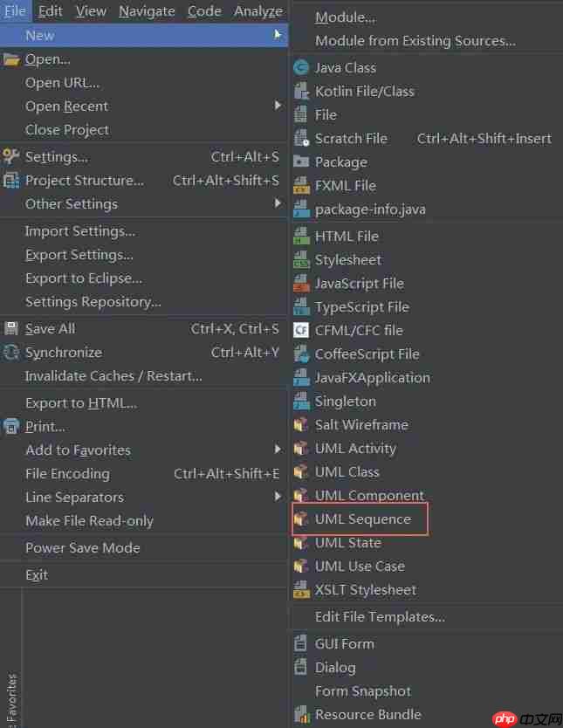
Task: Click the TypeScript File icon
Action: point(301,307)
